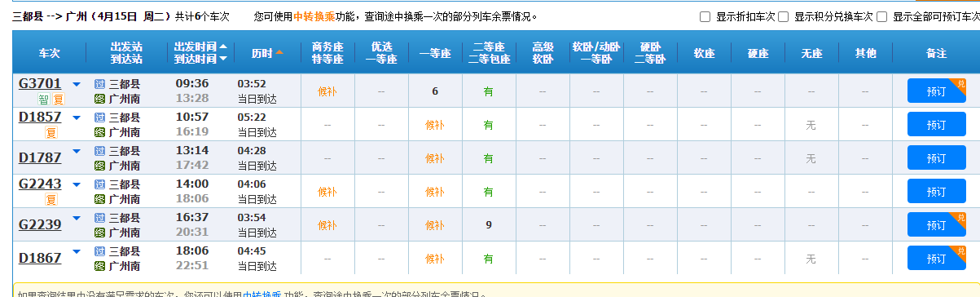Tick the 显示积分兑换车次 checkbox

tap(783, 16)
